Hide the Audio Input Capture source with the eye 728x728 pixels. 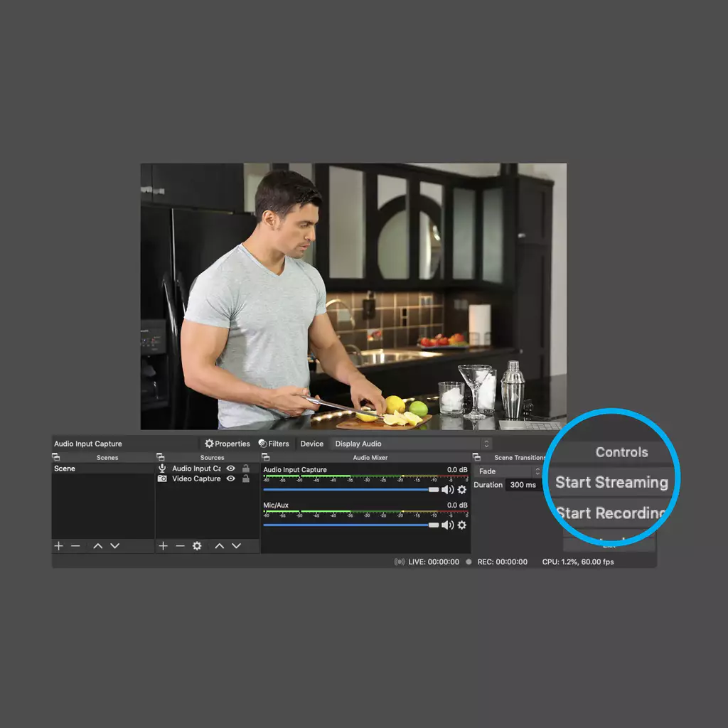point(231,469)
